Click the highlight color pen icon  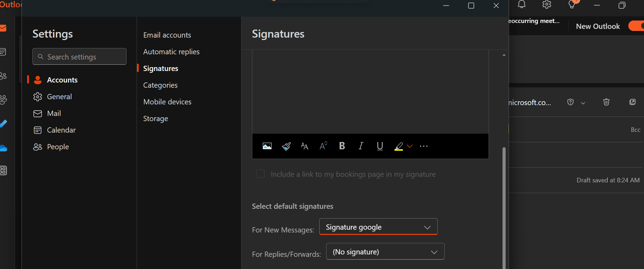pyautogui.click(x=399, y=146)
